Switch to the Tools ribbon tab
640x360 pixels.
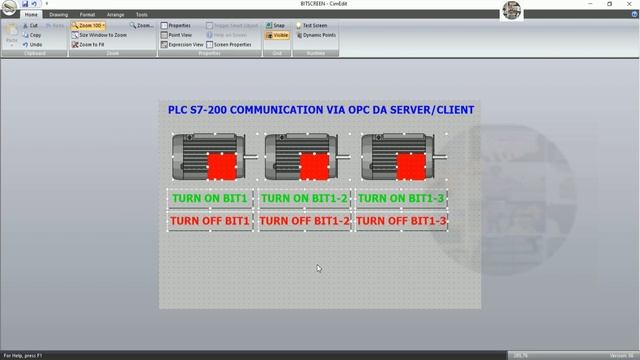click(x=141, y=14)
